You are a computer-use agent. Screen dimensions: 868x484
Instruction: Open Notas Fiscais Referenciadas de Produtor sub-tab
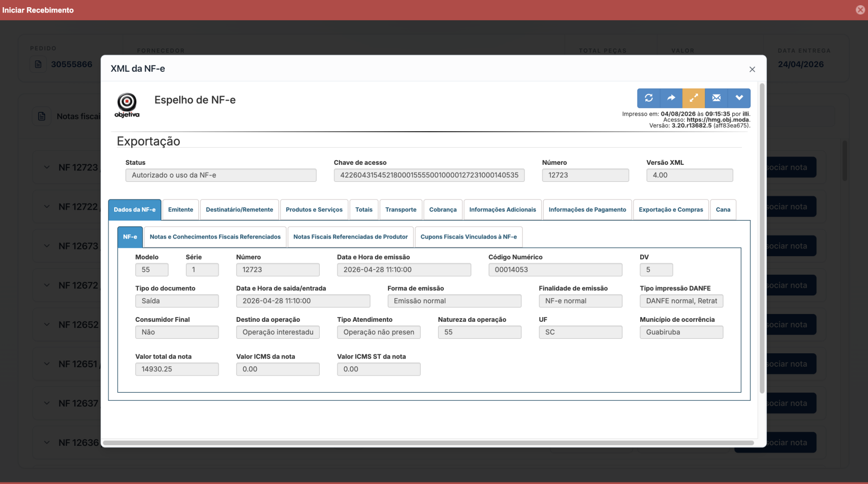click(350, 237)
